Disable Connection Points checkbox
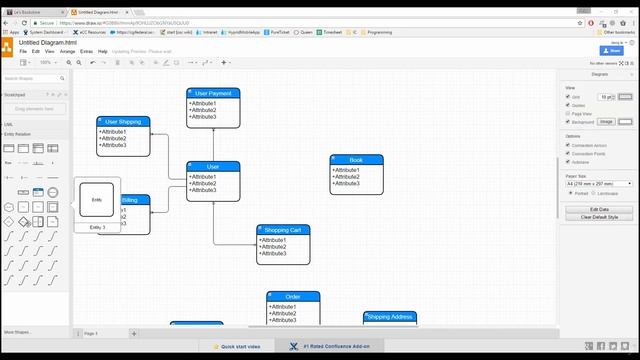Screen dimensions: 640x360 point(568,153)
